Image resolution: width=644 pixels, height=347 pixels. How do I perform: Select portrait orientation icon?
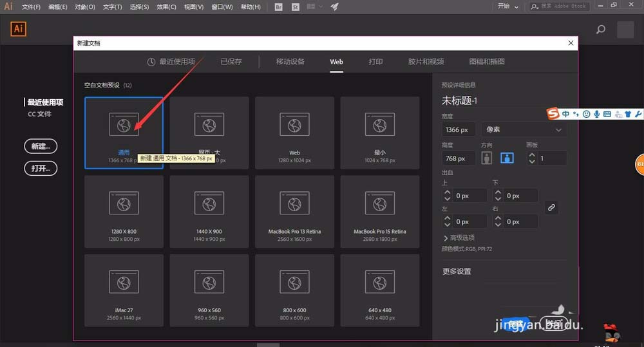click(487, 158)
